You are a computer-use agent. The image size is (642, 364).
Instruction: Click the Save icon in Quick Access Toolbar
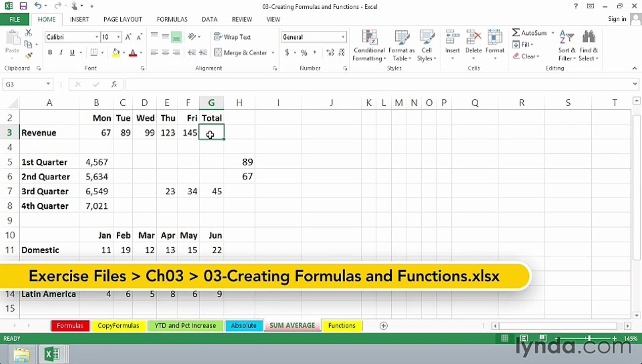(24, 6)
